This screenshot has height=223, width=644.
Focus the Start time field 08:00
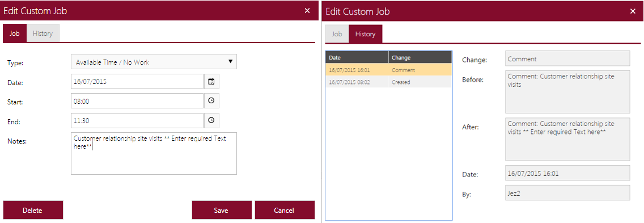click(x=137, y=101)
